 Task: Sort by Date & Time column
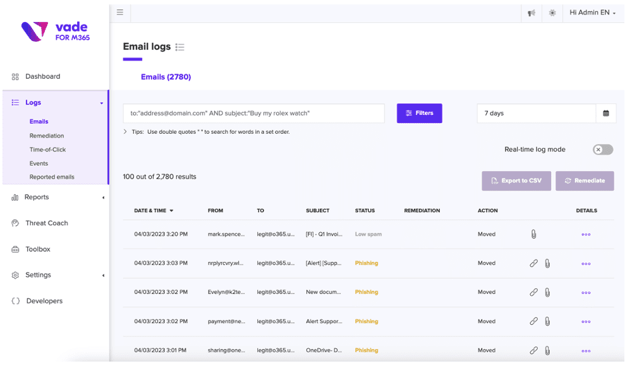(153, 211)
